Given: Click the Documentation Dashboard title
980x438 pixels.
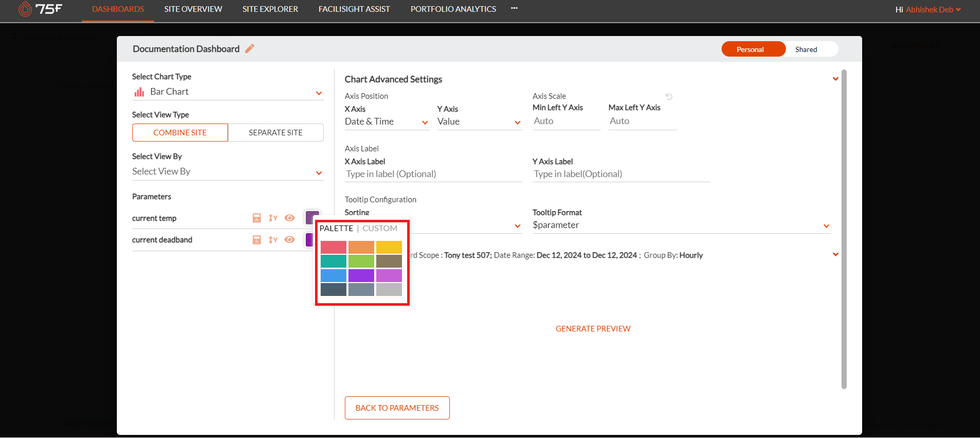Looking at the screenshot, I should pos(186,49).
